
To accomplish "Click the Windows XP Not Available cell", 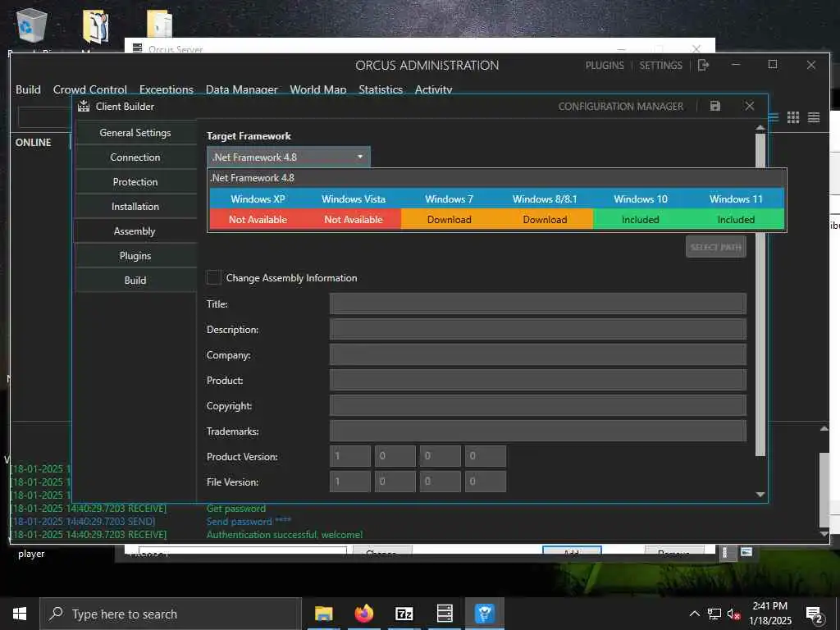I will [258, 219].
